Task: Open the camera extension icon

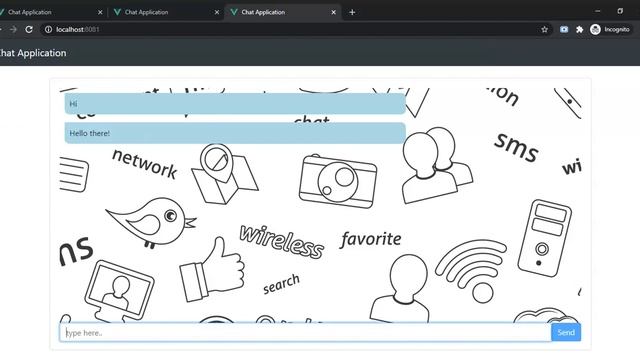Action: click(564, 29)
